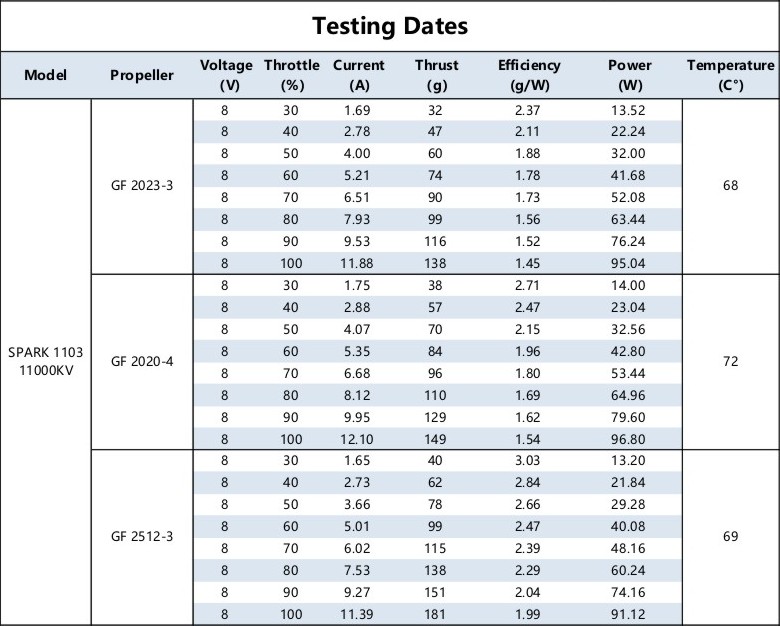The width and height of the screenshot is (780, 626).
Task: Click the 11.88 current value cell
Action: (358, 262)
